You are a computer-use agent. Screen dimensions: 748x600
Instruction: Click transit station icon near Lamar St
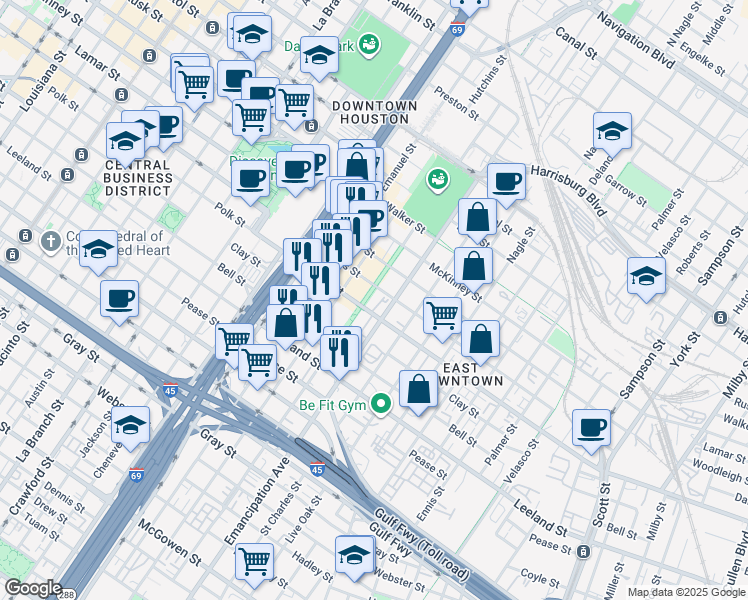122,94
